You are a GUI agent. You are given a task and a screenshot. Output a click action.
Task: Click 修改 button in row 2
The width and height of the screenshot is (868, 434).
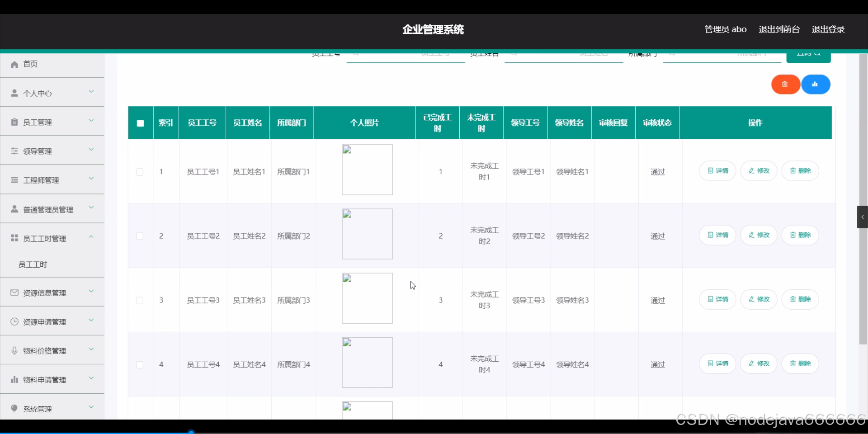coord(759,235)
